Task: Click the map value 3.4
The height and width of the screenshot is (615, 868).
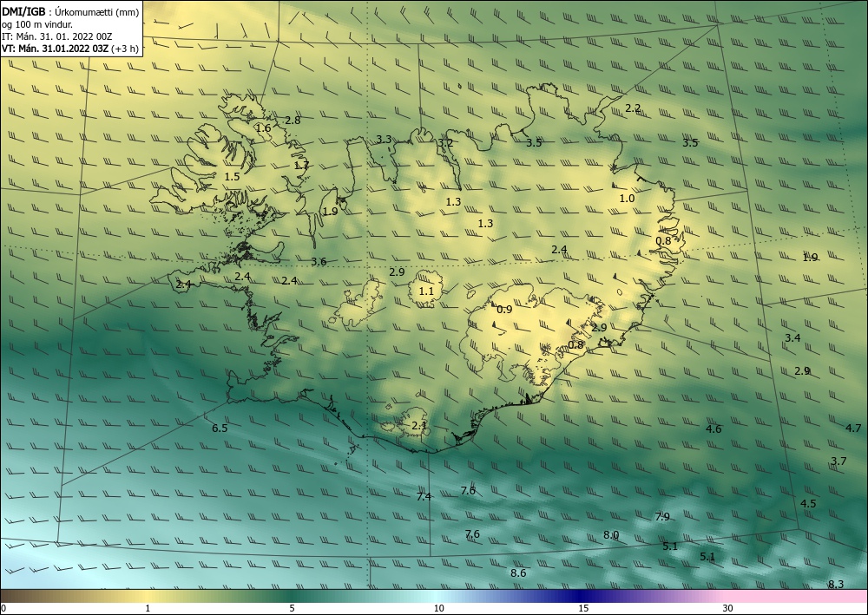Action: pos(792,338)
